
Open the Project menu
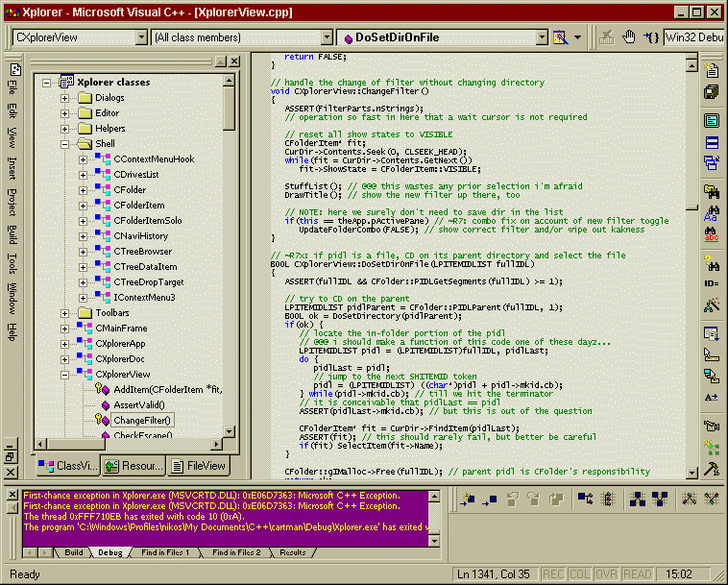click(x=12, y=202)
